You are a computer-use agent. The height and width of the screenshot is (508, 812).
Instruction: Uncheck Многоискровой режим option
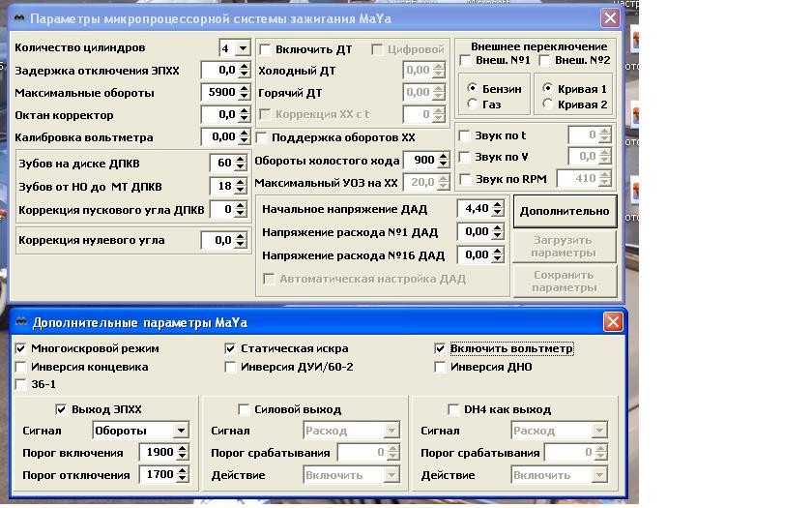coord(22,348)
